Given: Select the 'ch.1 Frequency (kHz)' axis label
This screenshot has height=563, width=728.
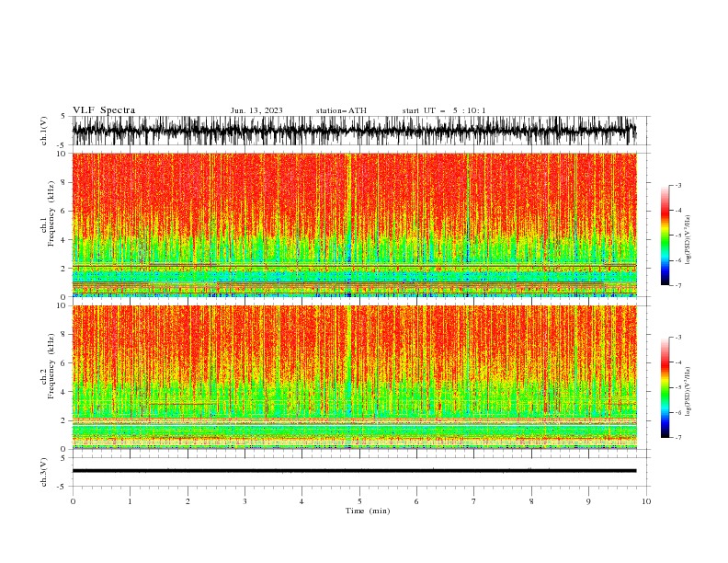Looking at the screenshot, I should (x=48, y=214).
